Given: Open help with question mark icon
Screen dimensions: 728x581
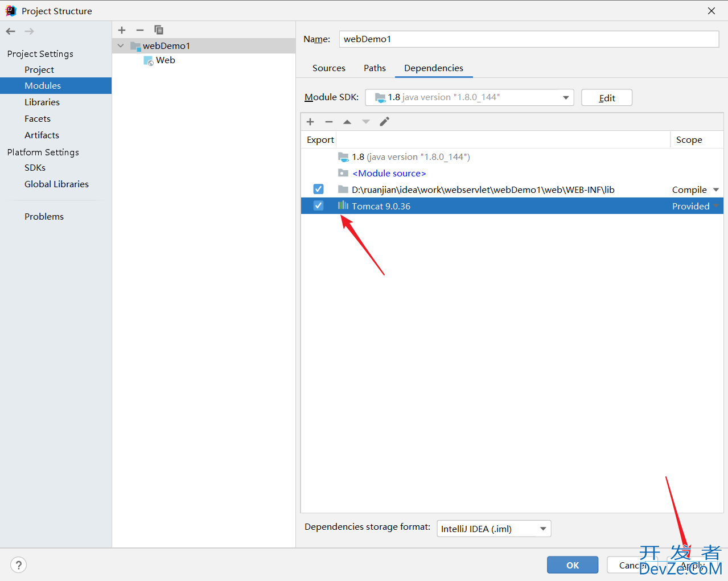Looking at the screenshot, I should pyautogui.click(x=19, y=564).
